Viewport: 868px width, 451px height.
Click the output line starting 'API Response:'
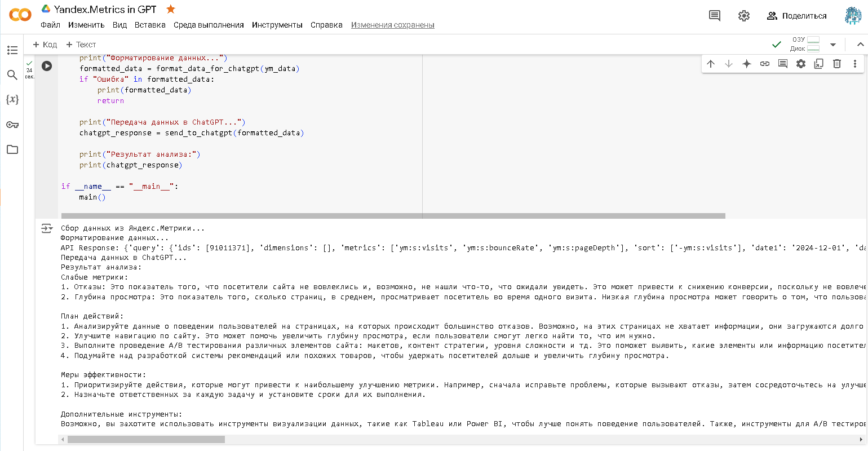click(x=462, y=248)
